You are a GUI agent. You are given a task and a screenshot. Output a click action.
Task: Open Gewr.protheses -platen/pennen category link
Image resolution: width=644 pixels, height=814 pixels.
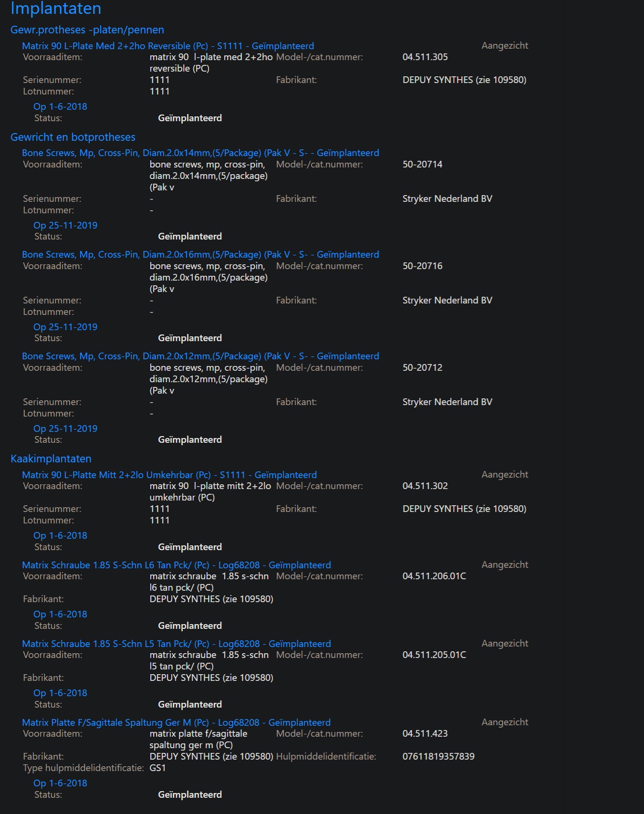click(87, 30)
